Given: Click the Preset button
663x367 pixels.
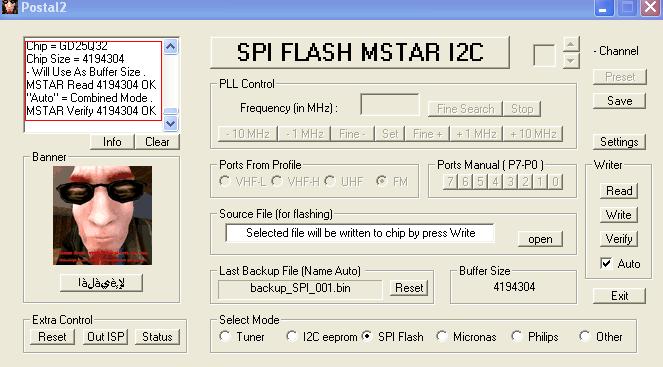Looking at the screenshot, I should point(619,77).
